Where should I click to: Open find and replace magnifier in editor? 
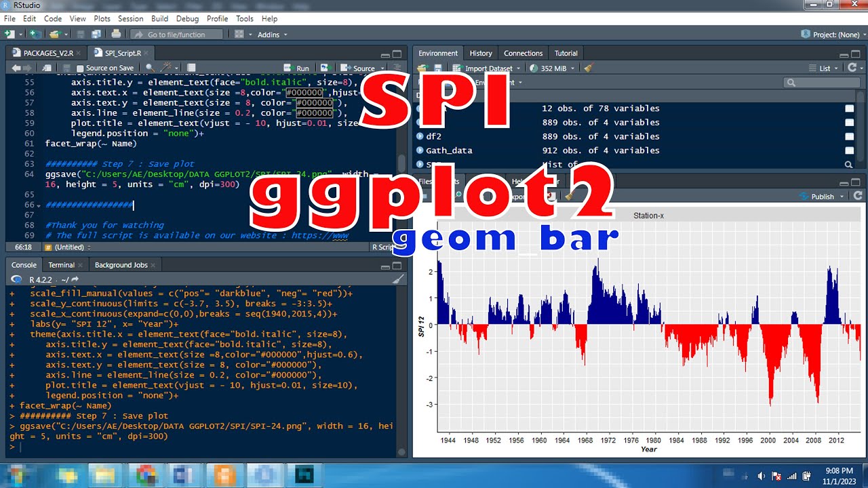pos(150,68)
